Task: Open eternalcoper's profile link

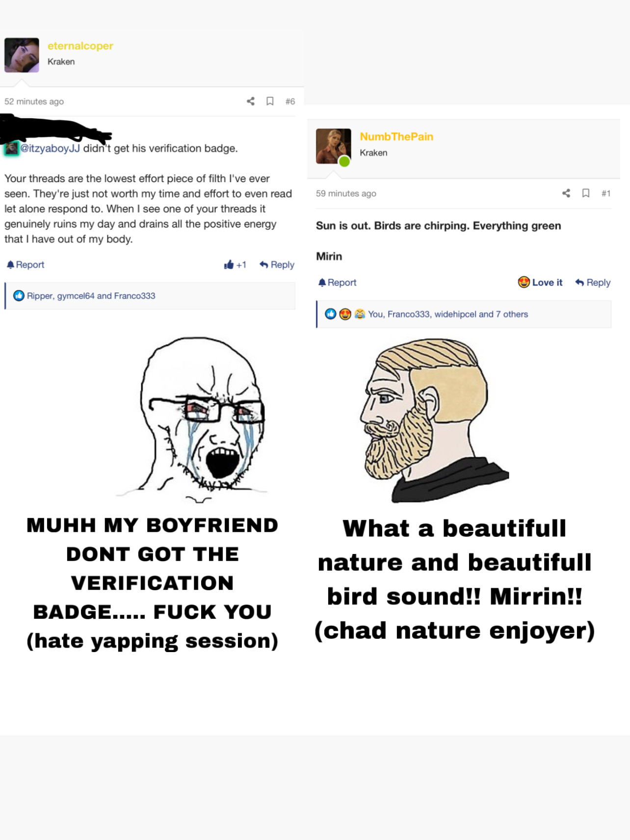Action: pos(80,46)
